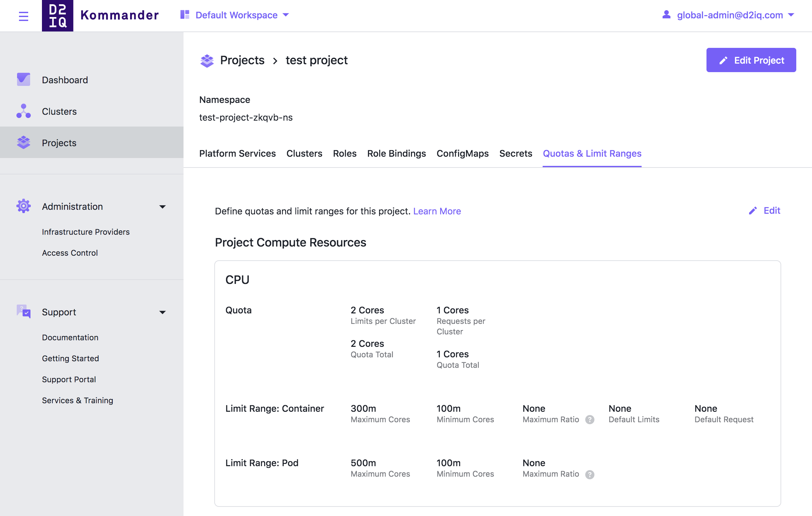Viewport: 812px width, 516px height.
Task: Click help icon for Pod Maximum Ratio
Action: coord(590,475)
